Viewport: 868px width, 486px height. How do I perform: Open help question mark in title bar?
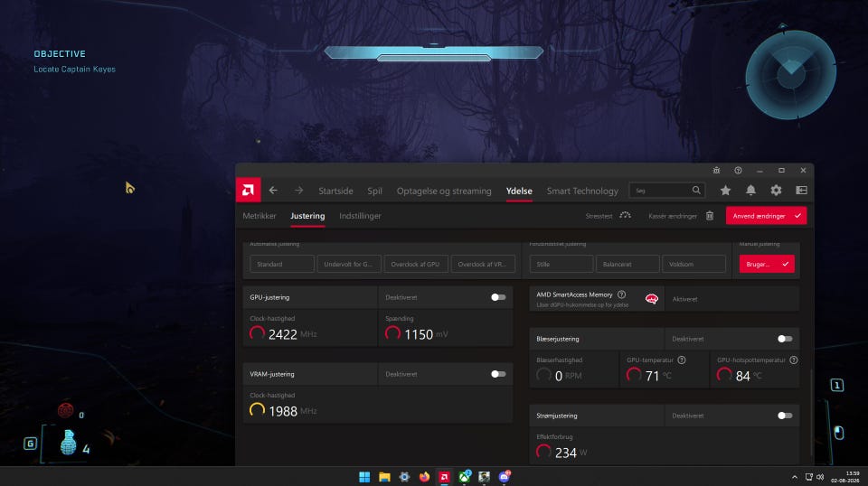[x=738, y=171]
